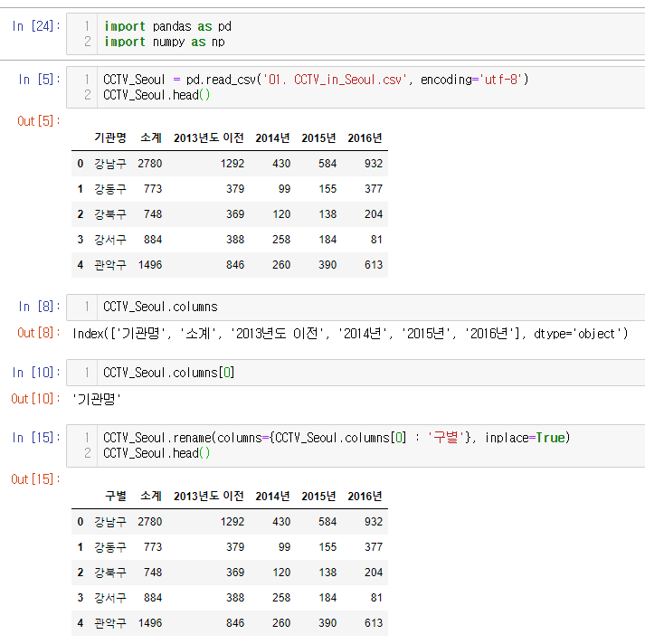645x644 pixels.
Task: Toggle output by clicking the Out[15] prompt
Action: click(x=33, y=478)
